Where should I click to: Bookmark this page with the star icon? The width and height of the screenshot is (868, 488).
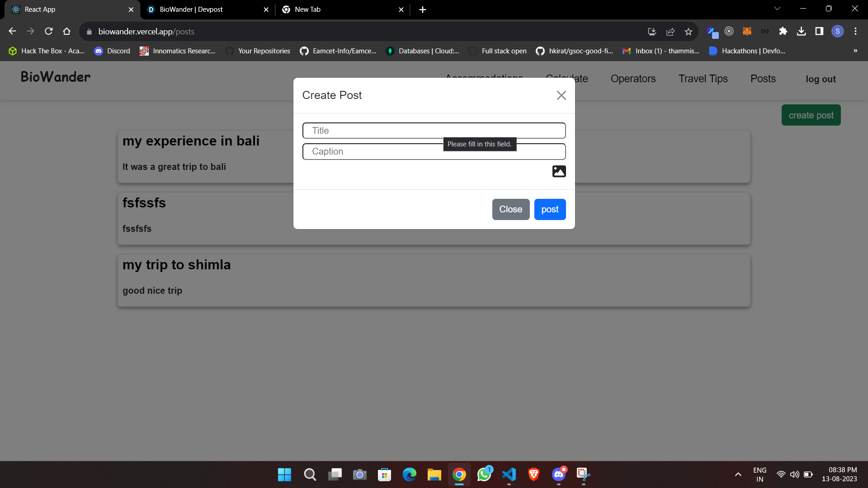[688, 31]
